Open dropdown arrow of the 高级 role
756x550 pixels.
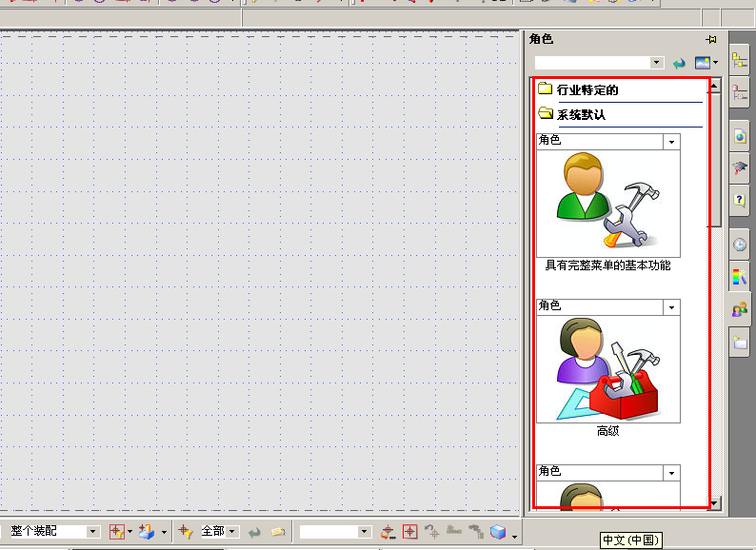pos(671,307)
